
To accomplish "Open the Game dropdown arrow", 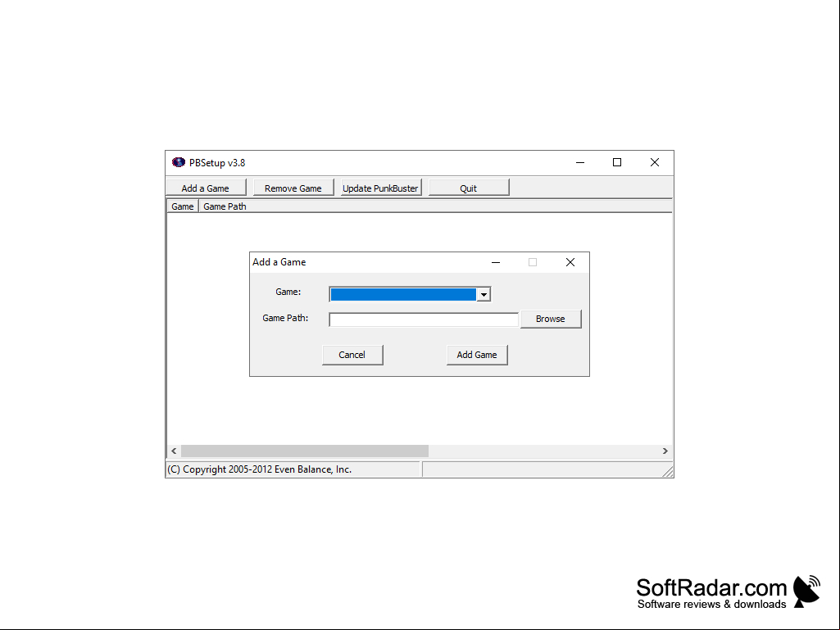I will tap(484, 295).
